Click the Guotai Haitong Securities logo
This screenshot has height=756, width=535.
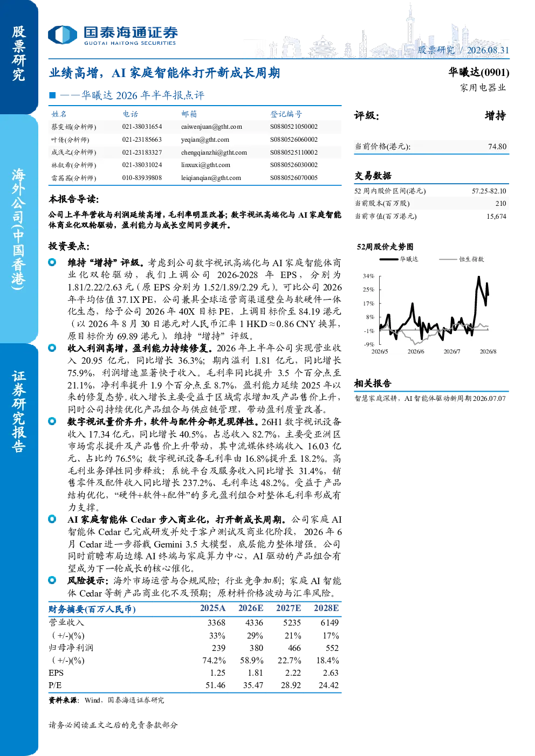click(x=113, y=35)
